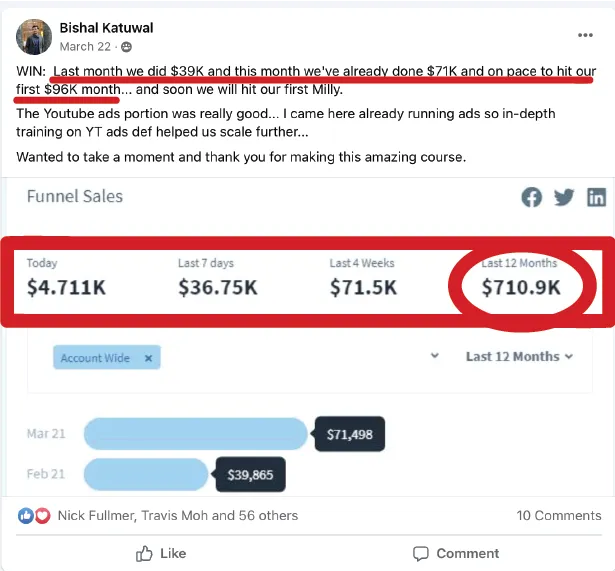The image size is (615, 571).
Task: Click the audience privacy icon beside March 22
Action: point(126,47)
